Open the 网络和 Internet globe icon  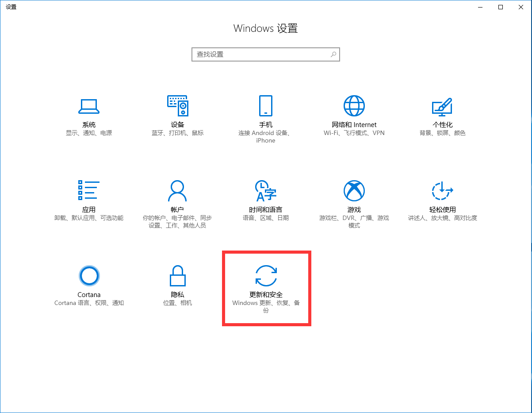click(x=354, y=106)
